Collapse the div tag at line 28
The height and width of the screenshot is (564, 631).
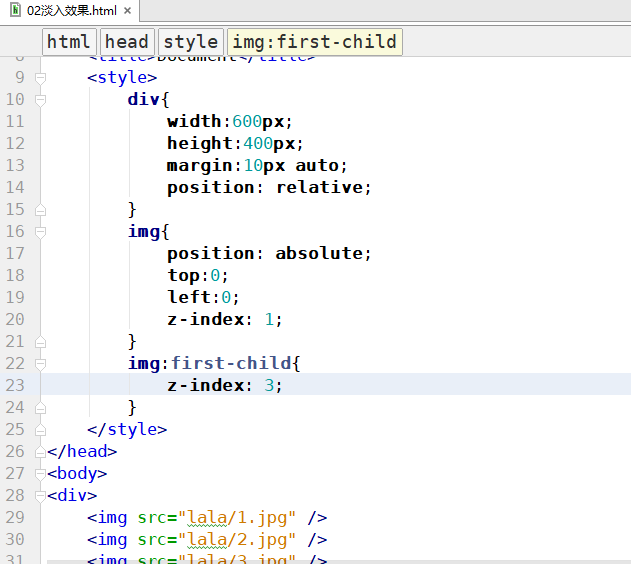[x=41, y=496]
